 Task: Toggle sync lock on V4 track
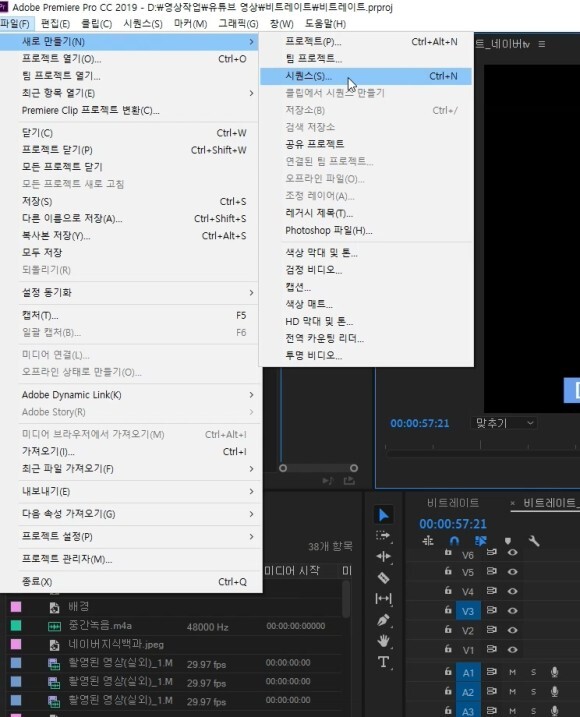coord(492,591)
